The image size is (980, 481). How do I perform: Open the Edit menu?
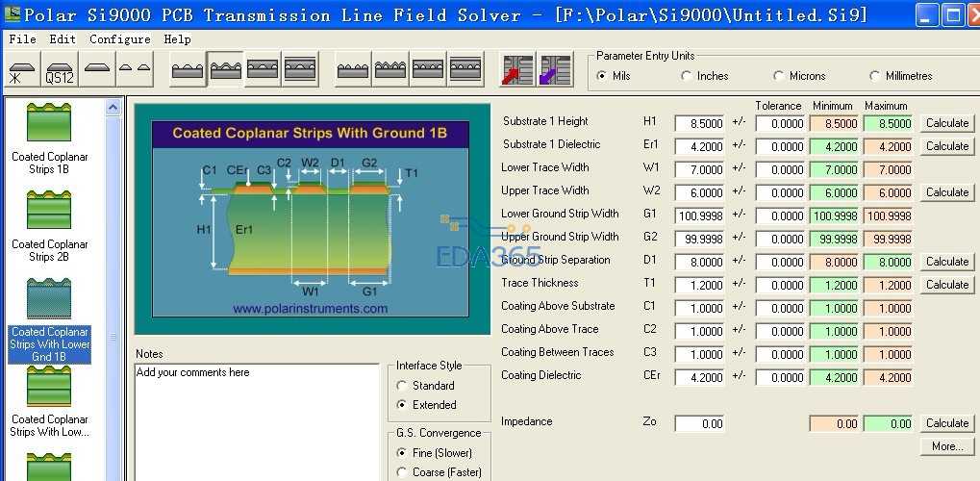pos(63,39)
